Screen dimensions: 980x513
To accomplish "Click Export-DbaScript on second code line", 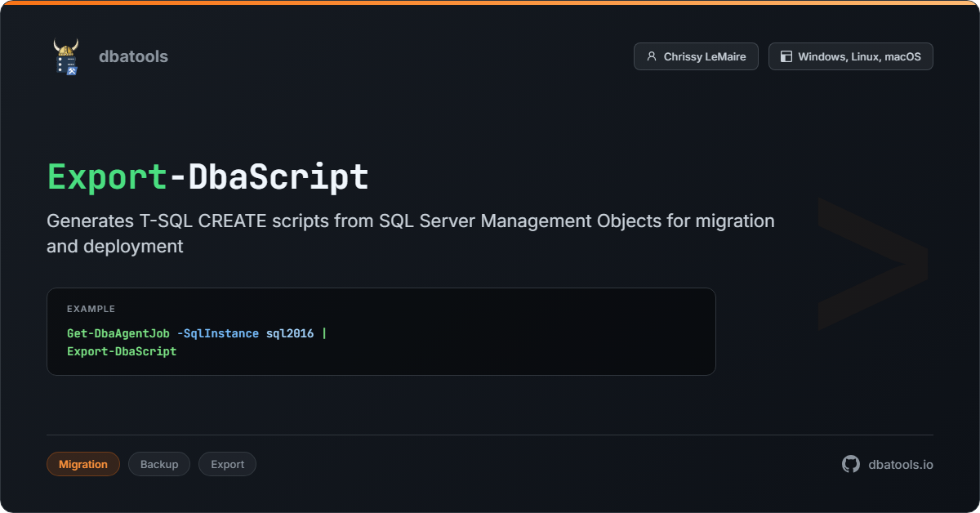I will (x=122, y=351).
